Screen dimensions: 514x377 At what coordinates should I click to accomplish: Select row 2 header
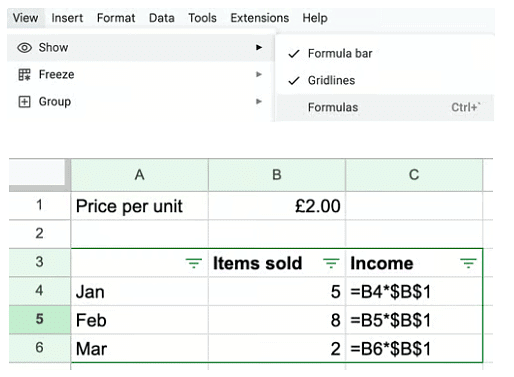click(x=40, y=234)
